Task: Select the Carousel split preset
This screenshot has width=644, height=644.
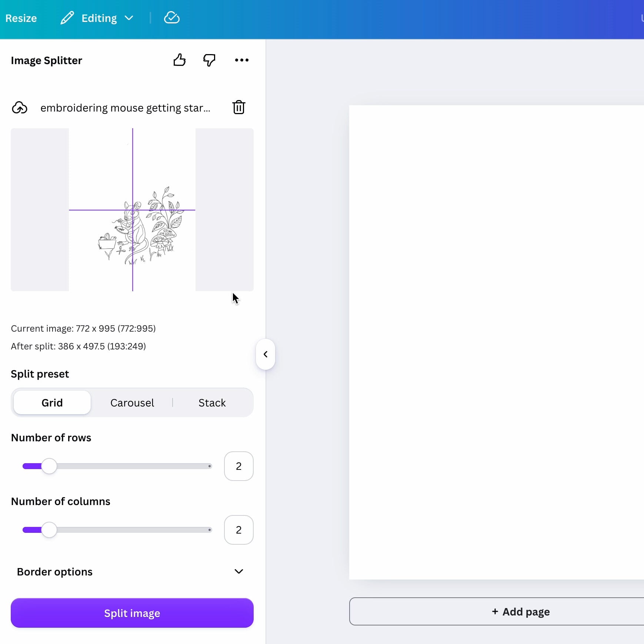Action: [x=132, y=402]
